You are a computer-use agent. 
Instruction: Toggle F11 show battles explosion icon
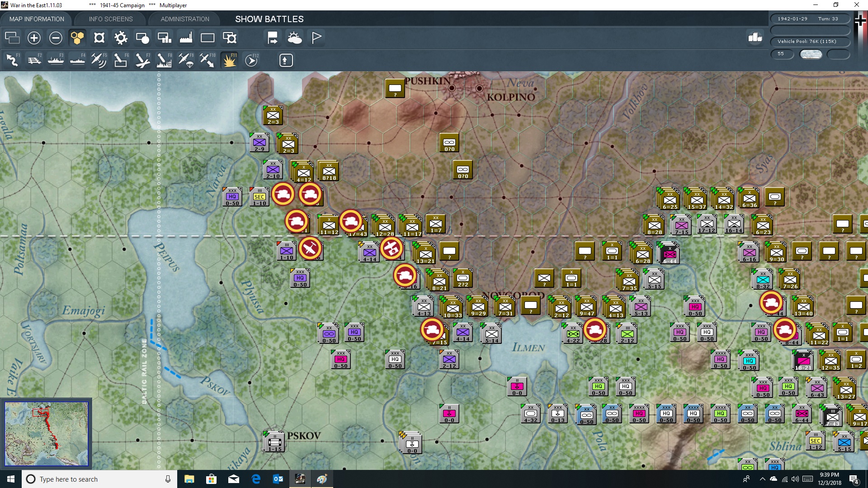click(x=229, y=60)
